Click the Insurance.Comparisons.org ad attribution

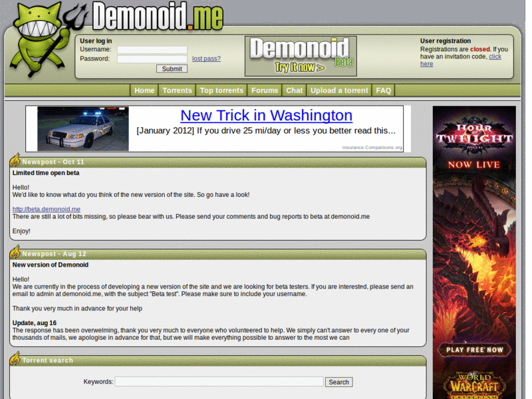[x=372, y=148]
